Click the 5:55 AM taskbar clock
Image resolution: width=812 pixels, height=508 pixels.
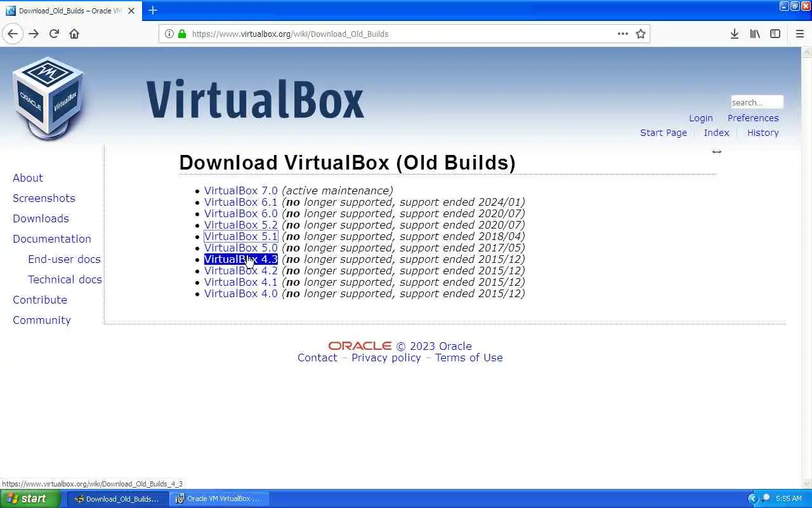point(789,498)
